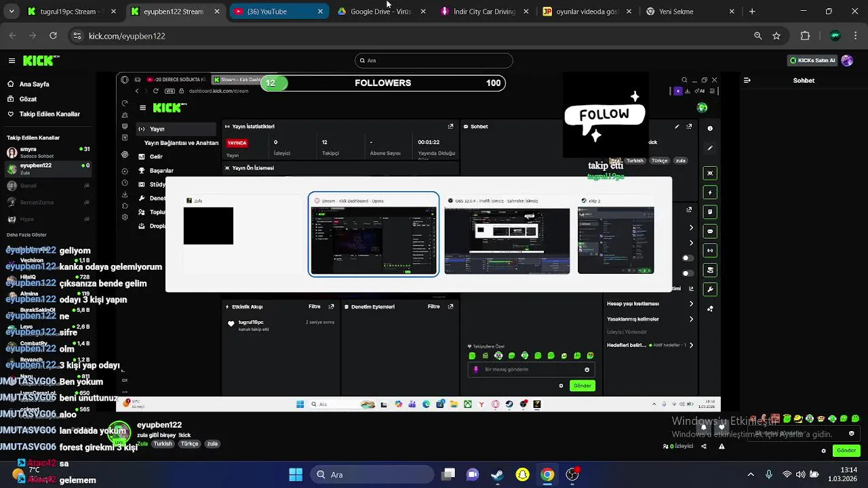The image size is (868, 488).
Task: Open the Kick hamburger menu in the outer page
Action: point(12,61)
